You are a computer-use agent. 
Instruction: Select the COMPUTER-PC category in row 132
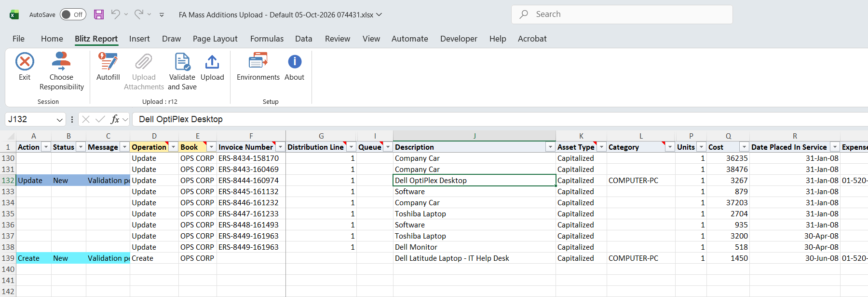pos(641,181)
